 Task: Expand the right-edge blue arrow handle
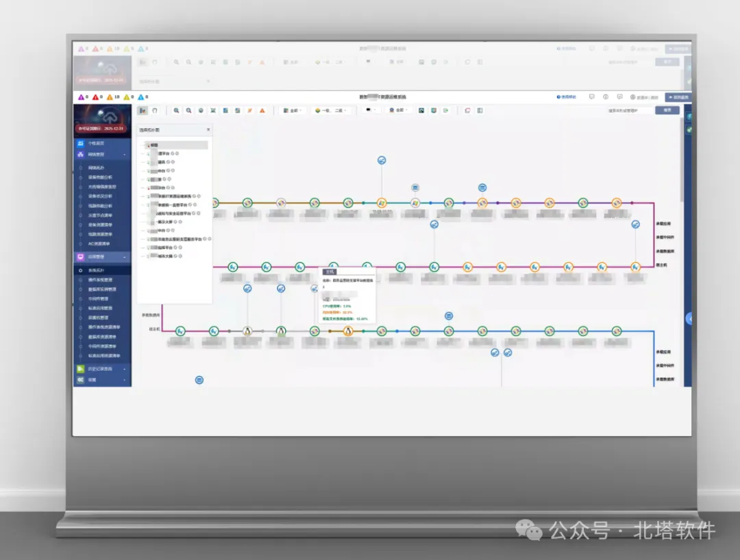[689, 319]
